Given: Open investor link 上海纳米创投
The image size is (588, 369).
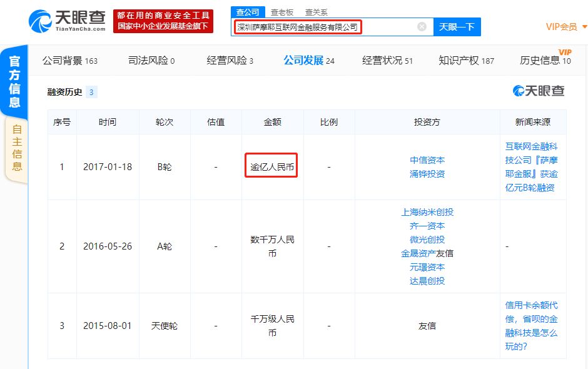Looking at the screenshot, I should [427, 212].
